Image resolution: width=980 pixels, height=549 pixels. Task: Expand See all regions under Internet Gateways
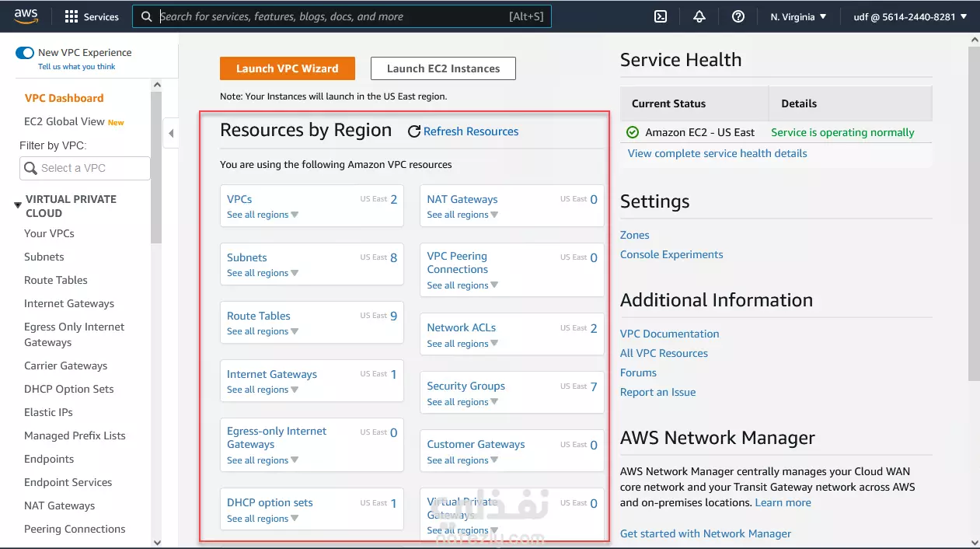click(x=263, y=390)
